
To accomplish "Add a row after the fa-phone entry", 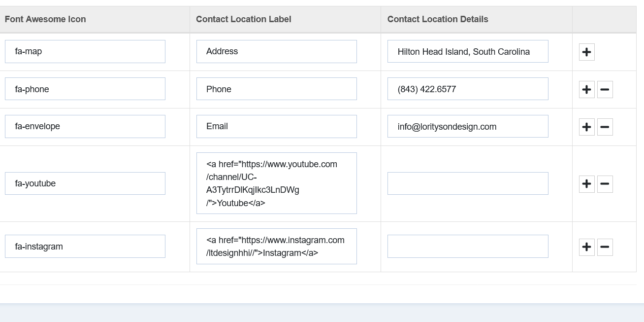I will tap(586, 89).
